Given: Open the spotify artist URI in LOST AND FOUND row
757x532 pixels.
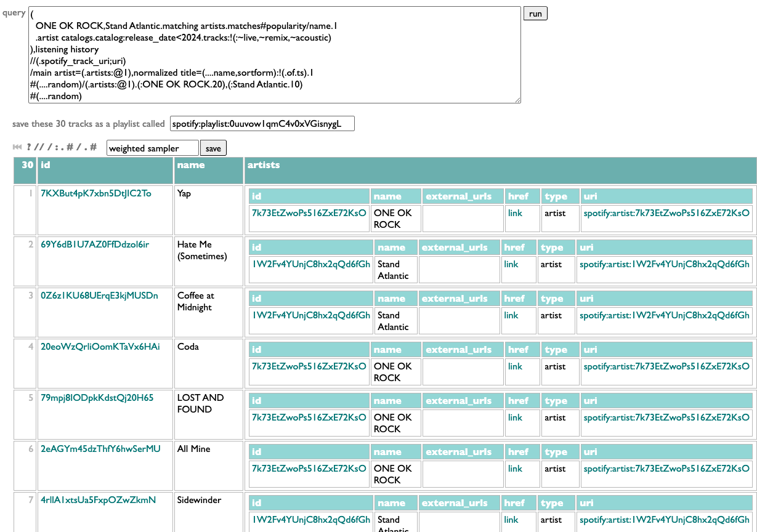Looking at the screenshot, I should (666, 417).
